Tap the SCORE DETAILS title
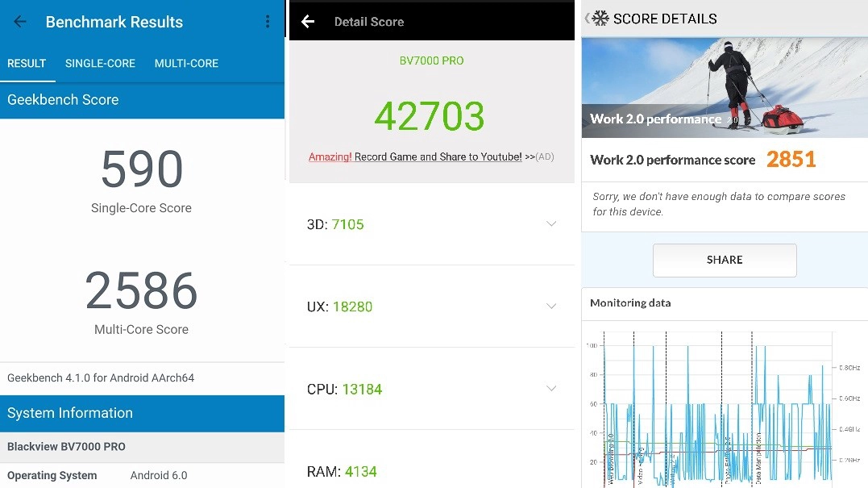868x488 pixels. click(x=665, y=19)
